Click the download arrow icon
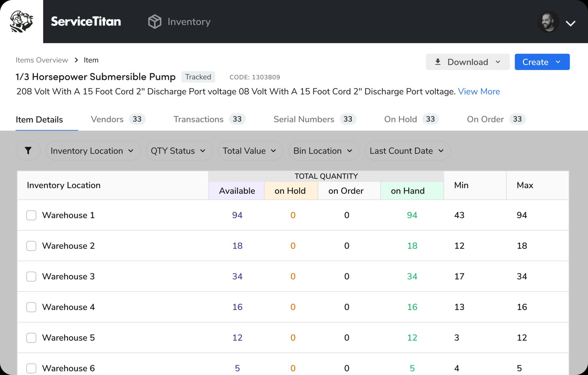Image resolution: width=588 pixels, height=375 pixels. (x=438, y=62)
